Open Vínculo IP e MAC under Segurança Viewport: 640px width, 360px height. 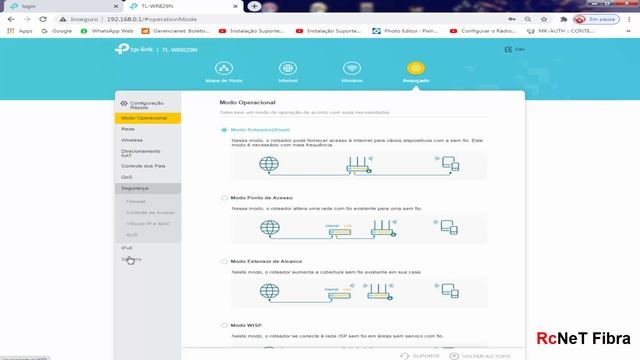(x=148, y=224)
